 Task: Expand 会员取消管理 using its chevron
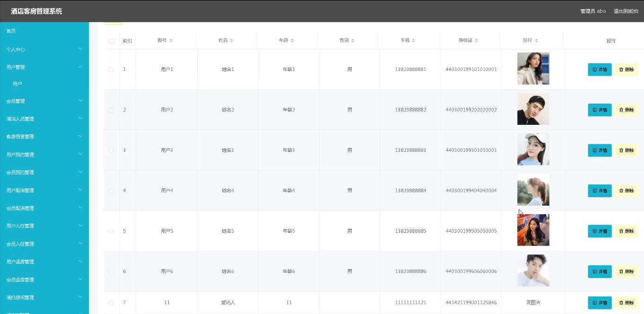tap(80, 208)
